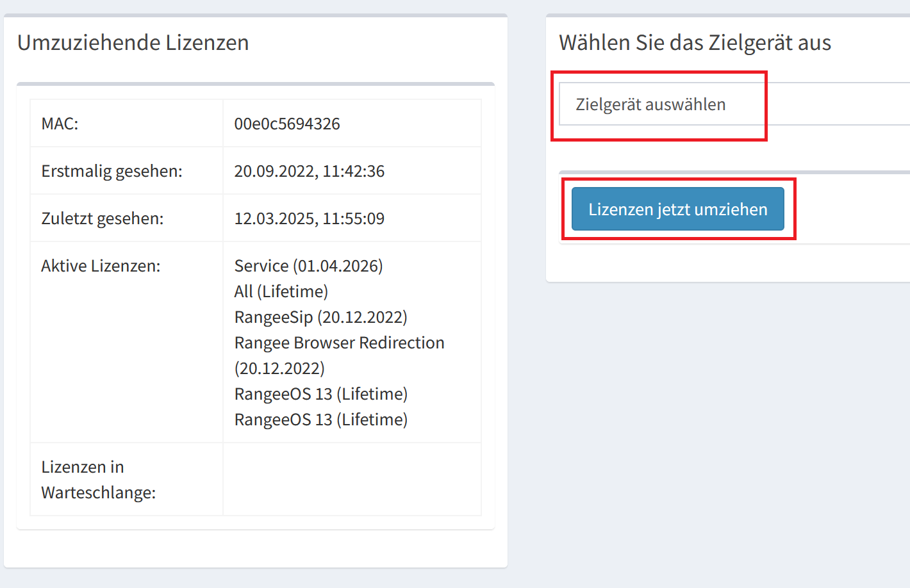Screen dimensions: 910x588
Task: Click the MAC address value 00e0c5694326
Action: (x=287, y=124)
